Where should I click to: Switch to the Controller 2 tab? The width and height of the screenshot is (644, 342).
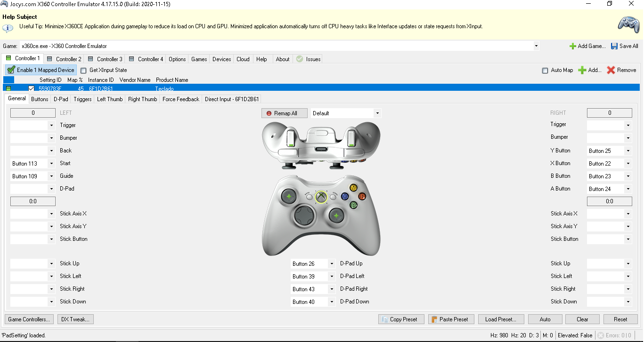click(x=64, y=59)
